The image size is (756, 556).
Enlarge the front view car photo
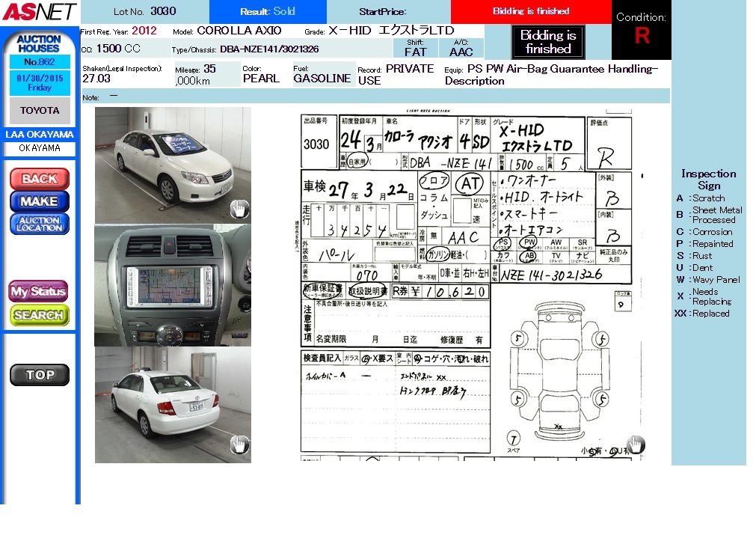click(172, 165)
